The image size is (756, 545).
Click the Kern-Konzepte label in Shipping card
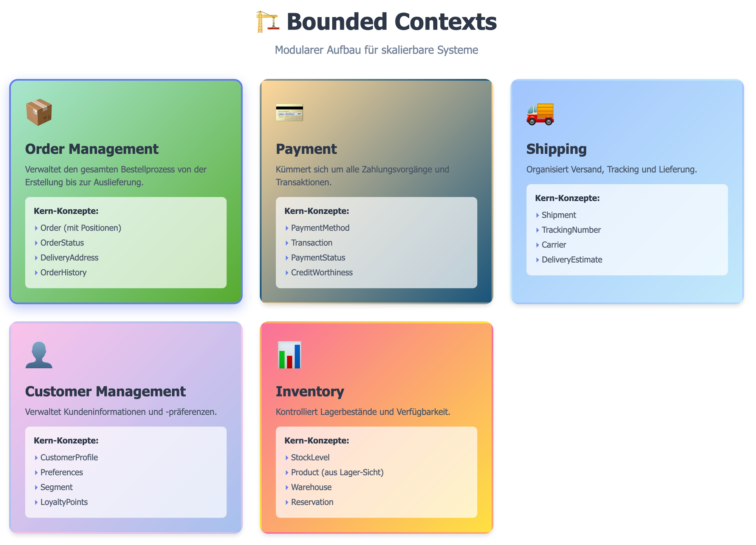pos(567,198)
